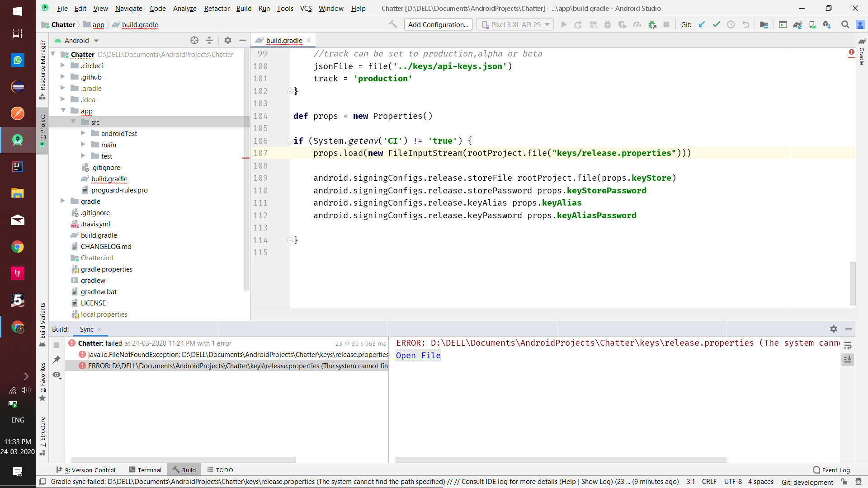This screenshot has height=488, width=868.
Task: Click the Open File link in error output
Action: [x=418, y=356]
